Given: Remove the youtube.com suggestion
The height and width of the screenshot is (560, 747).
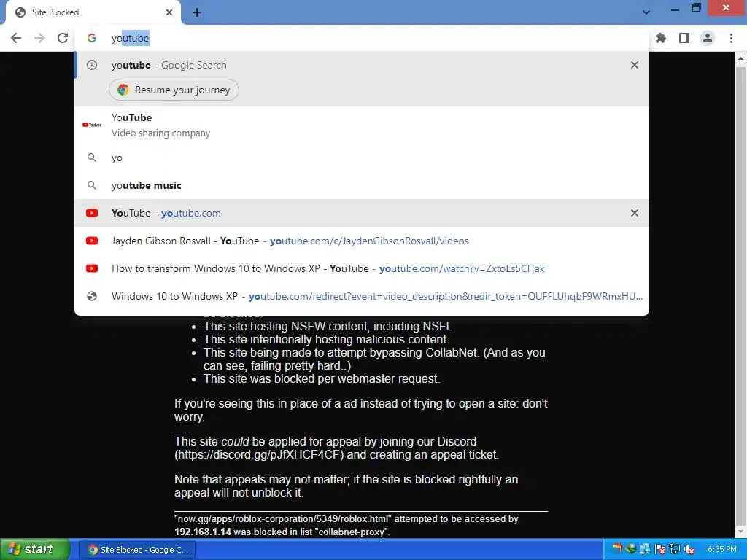Looking at the screenshot, I should 635,213.
